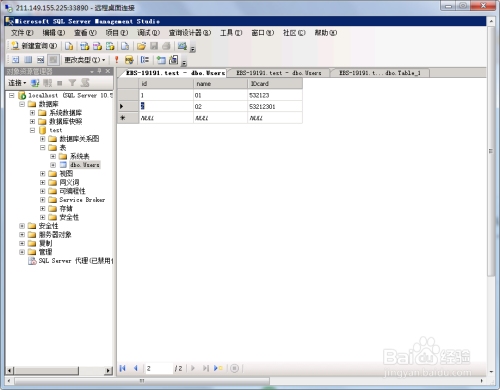Open the Object Explorer window position dropdown arrow

[92, 71]
